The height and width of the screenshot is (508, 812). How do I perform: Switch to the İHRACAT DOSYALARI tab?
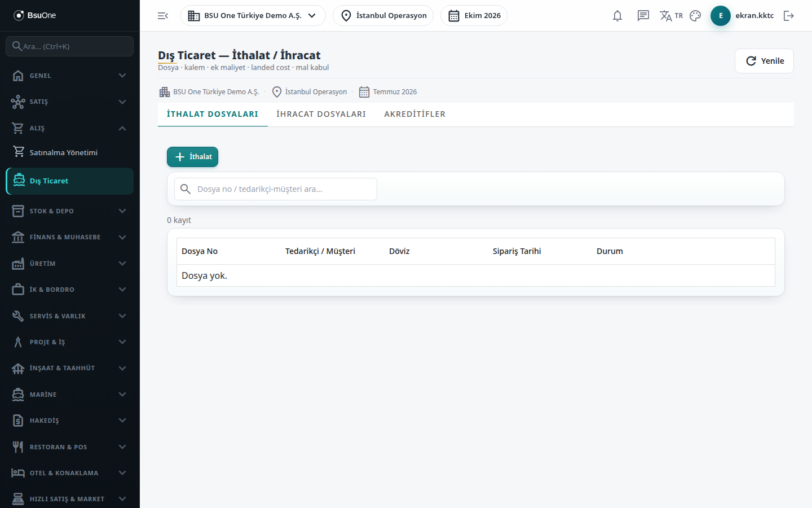[x=321, y=114]
